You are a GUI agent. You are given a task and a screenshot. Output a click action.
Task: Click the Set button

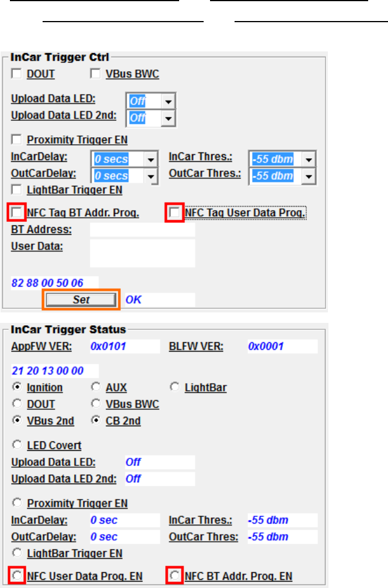[x=81, y=300]
